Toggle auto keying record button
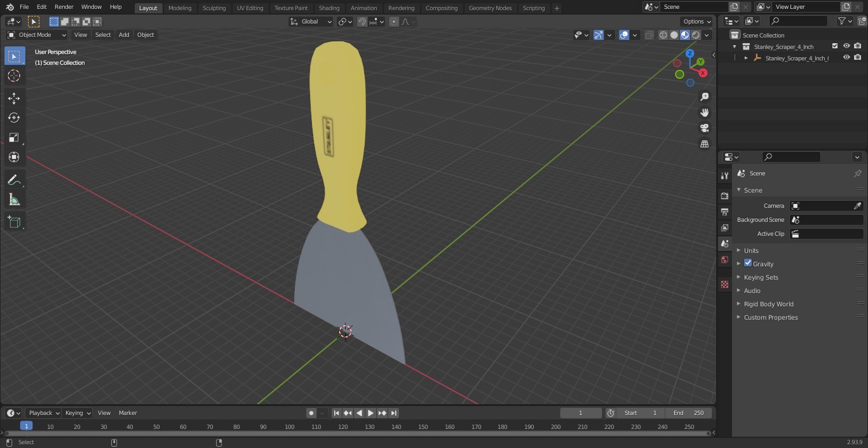 pos(311,413)
